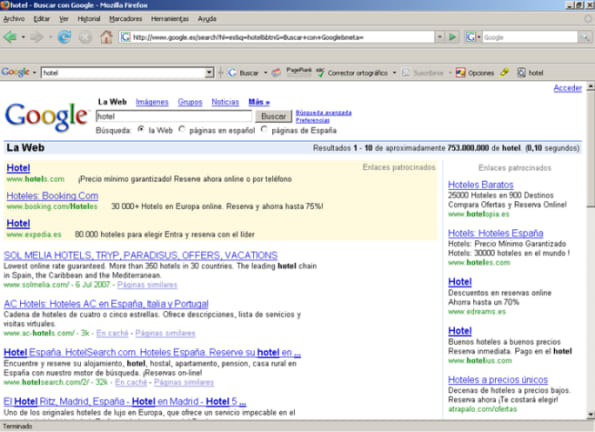The height and width of the screenshot is (432, 595).
Task: Click the Google engine icon in search box
Action: (x=471, y=37)
